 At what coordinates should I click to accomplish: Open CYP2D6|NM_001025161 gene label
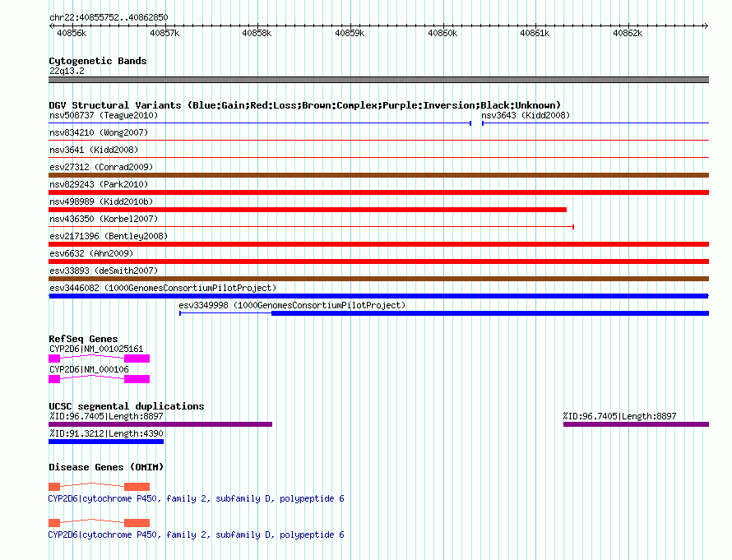pyautogui.click(x=96, y=349)
